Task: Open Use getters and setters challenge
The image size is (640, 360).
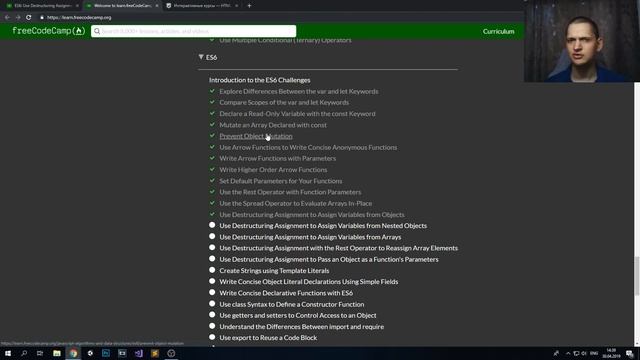Action: click(x=298, y=316)
